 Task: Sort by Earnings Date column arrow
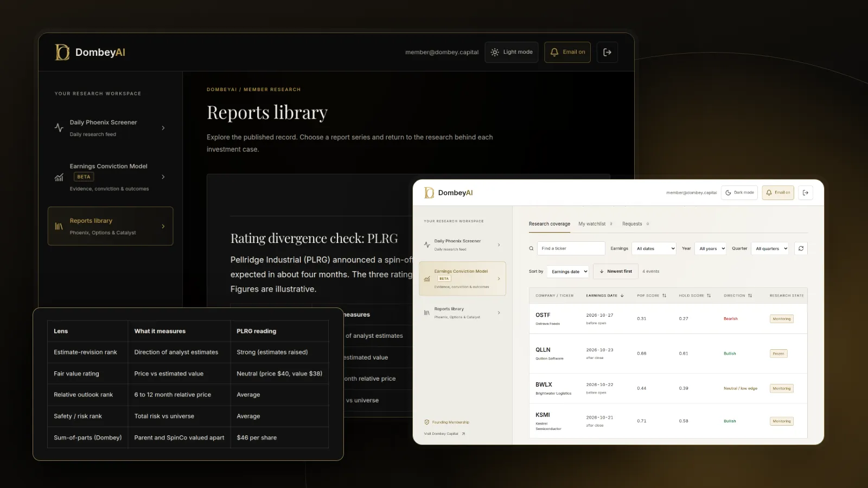coord(622,296)
